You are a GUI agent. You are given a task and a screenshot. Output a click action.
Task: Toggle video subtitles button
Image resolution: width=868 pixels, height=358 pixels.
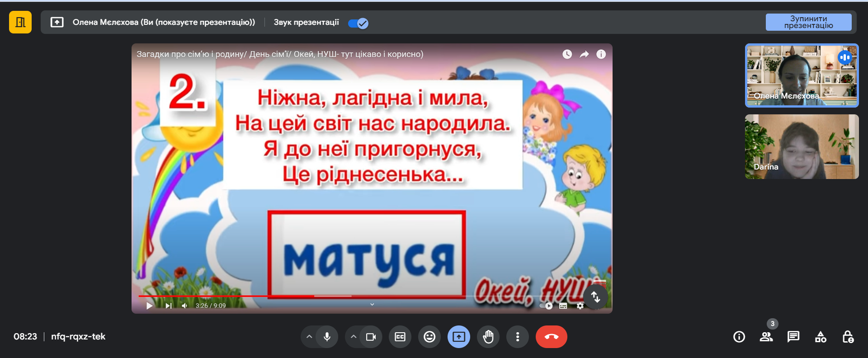click(563, 306)
